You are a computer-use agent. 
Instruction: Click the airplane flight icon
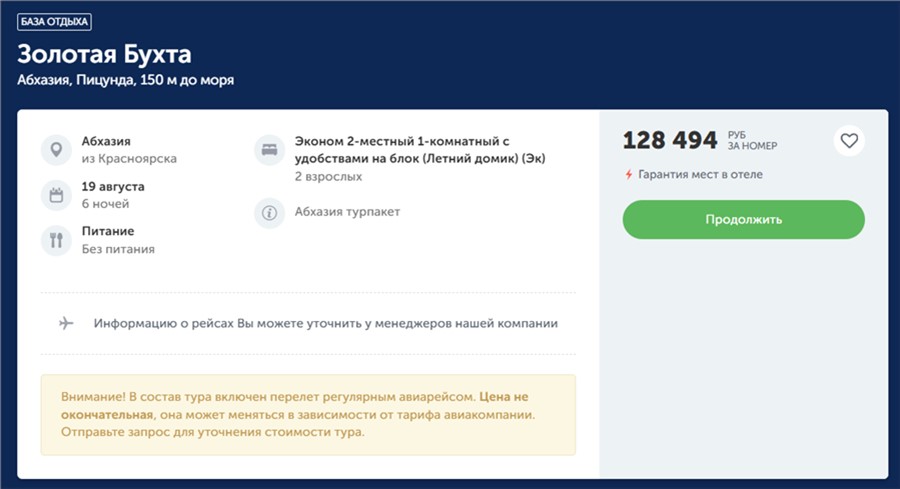[x=67, y=324]
